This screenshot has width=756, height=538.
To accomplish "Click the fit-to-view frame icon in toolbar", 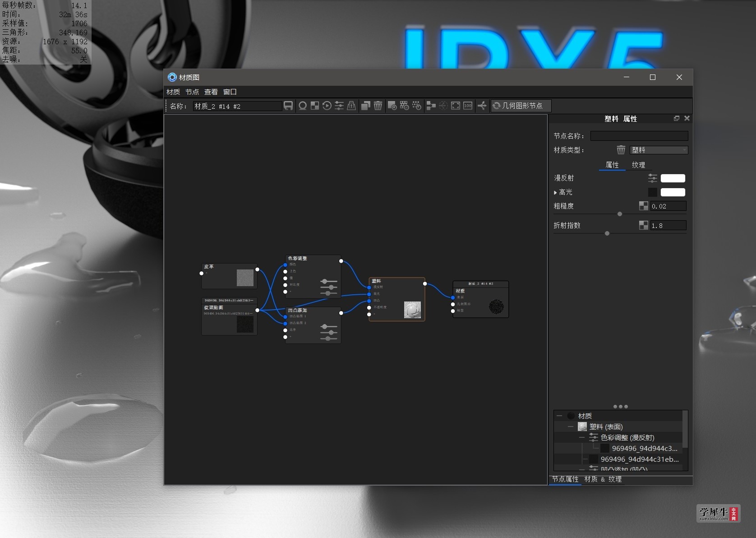I will [456, 106].
